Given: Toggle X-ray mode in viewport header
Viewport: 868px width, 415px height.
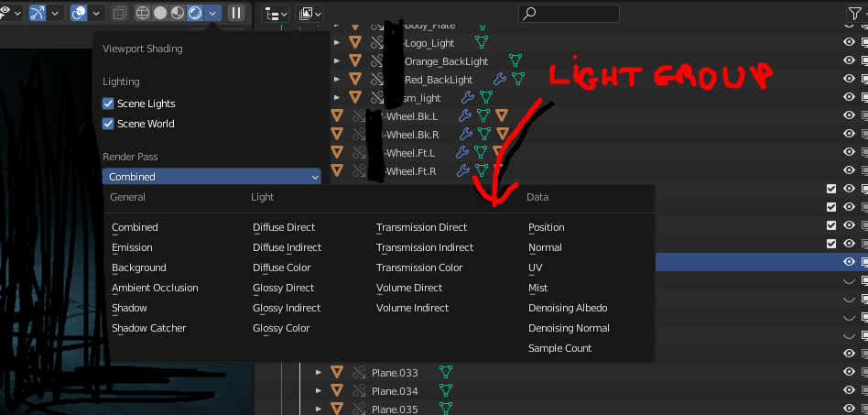Looking at the screenshot, I should click(119, 13).
